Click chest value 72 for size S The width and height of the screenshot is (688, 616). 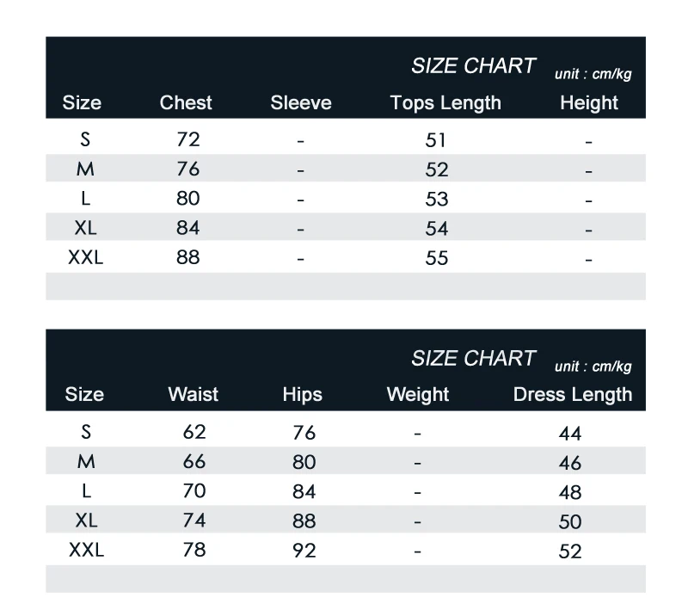[188, 139]
